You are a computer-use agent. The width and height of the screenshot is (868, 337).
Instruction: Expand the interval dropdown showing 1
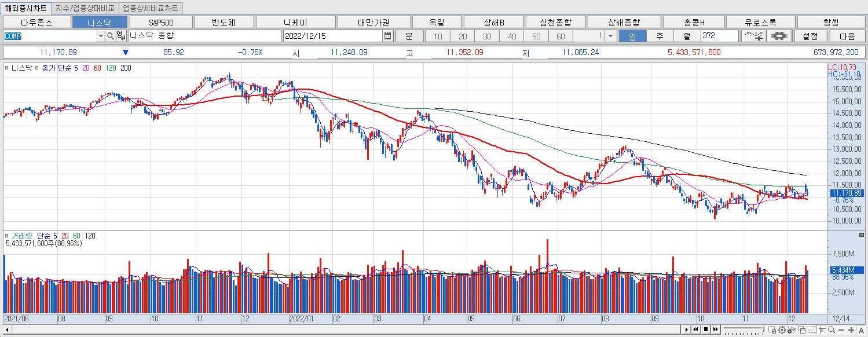click(x=611, y=36)
